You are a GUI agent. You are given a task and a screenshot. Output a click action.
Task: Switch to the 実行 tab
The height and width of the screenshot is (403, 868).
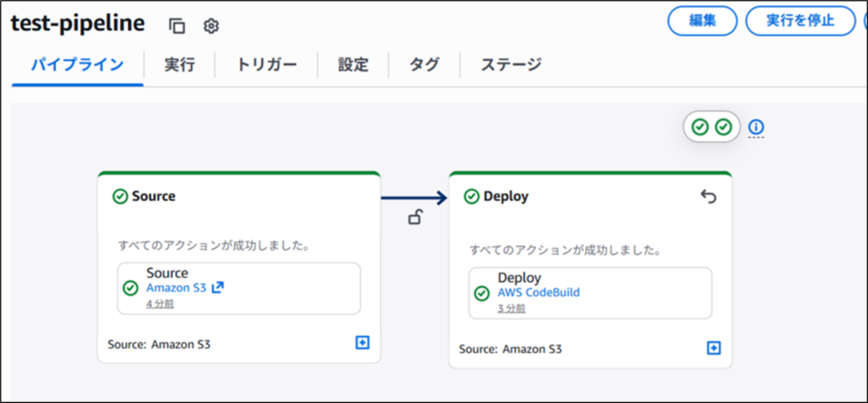point(179,64)
